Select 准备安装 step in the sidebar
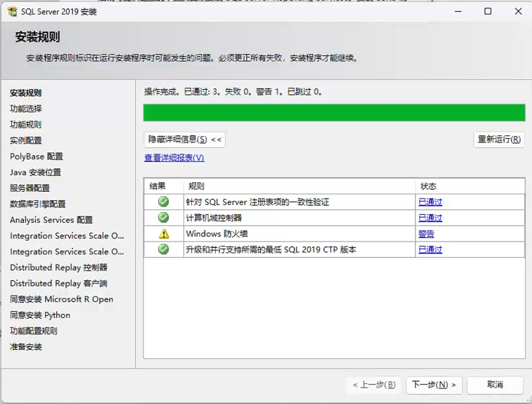The image size is (532, 404). pos(26,347)
